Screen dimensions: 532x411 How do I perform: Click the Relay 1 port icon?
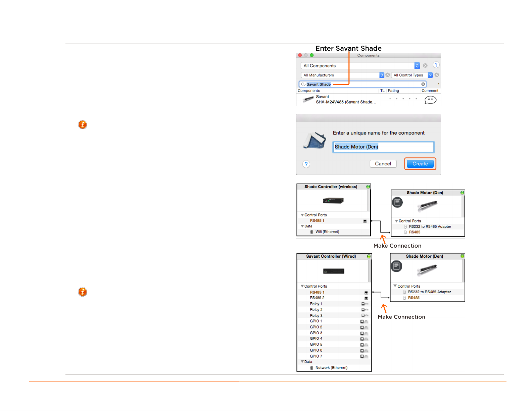click(365, 304)
